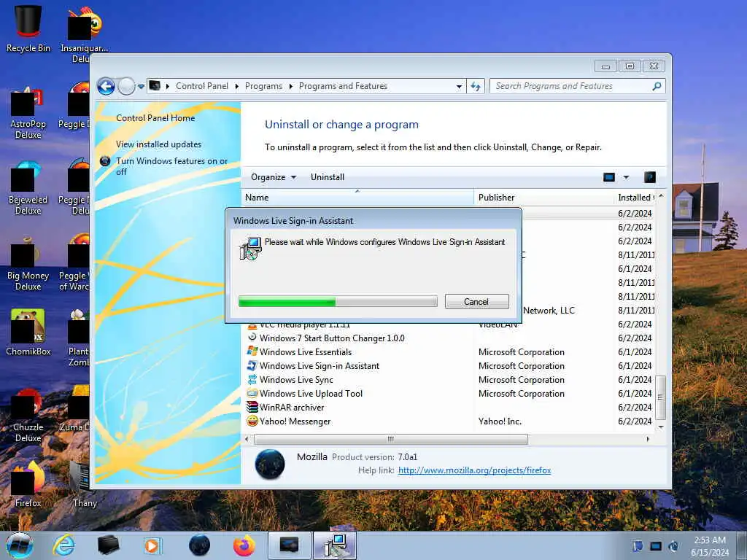747x560 pixels.
Task: Click the Windows Live Essentials icon
Action: pyautogui.click(x=252, y=351)
